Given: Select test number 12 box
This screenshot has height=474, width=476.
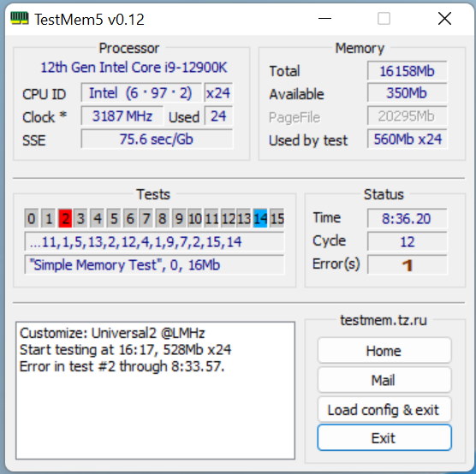Looking at the screenshot, I should (x=229, y=218).
